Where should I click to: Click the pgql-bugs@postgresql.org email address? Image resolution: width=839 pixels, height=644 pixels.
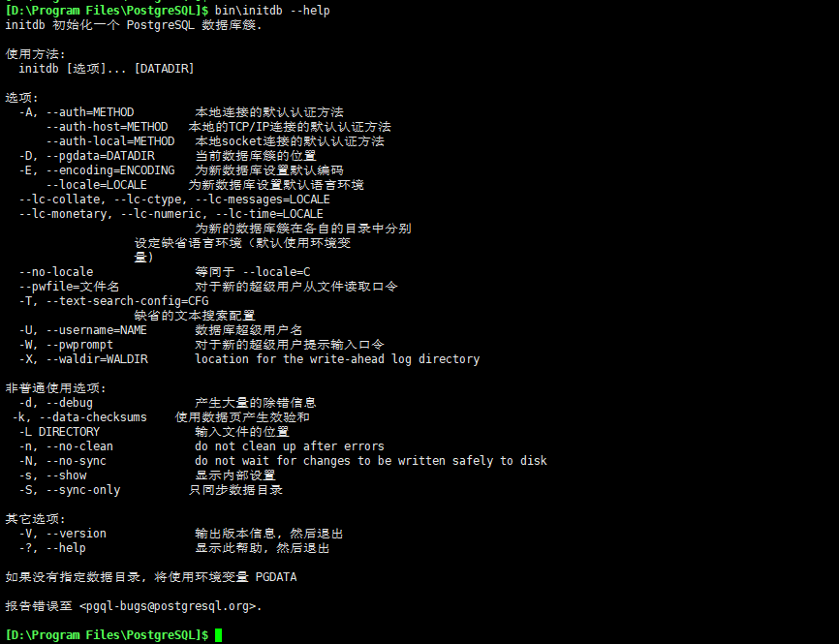184,606
